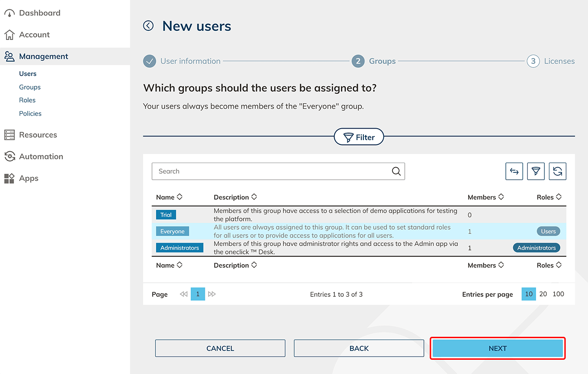This screenshot has height=374, width=588.
Task: Click into the Search input field
Action: pyautogui.click(x=271, y=171)
